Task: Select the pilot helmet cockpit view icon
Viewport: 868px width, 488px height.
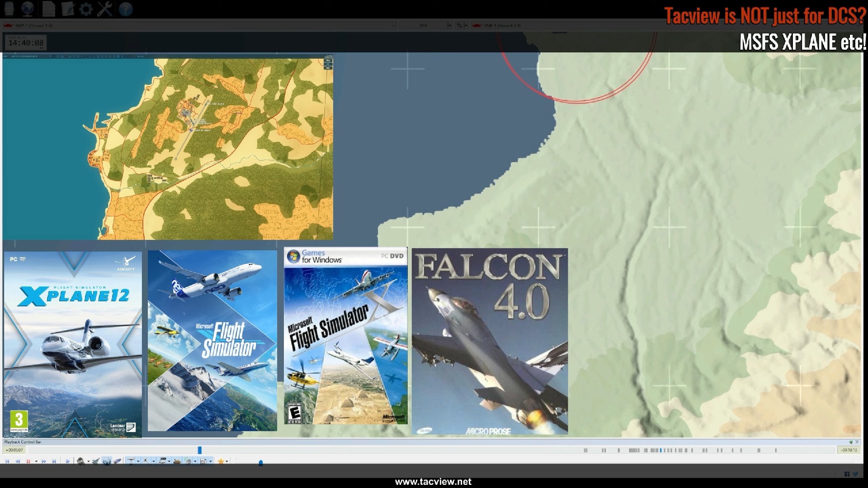Action: 80,461
